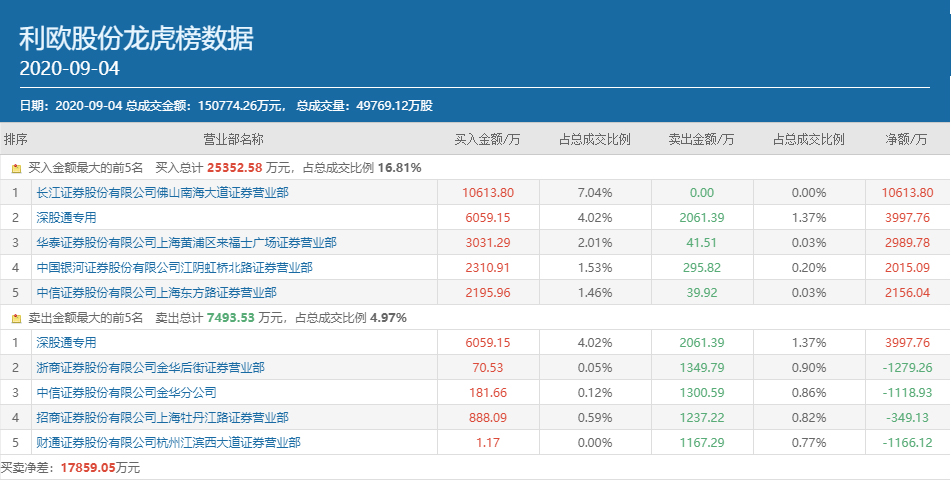Click the 总成交金额 150774.26万元 text
Screen dimensions: 951x483
point(206,106)
